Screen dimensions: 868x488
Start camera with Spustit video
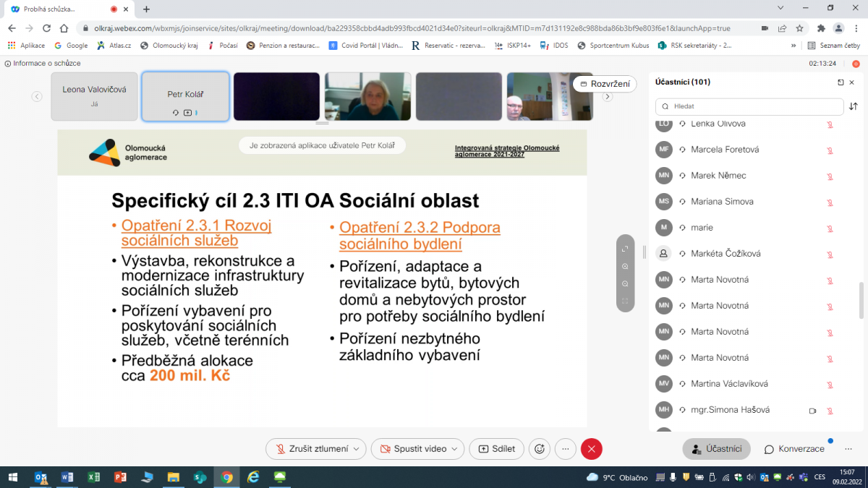(x=413, y=449)
